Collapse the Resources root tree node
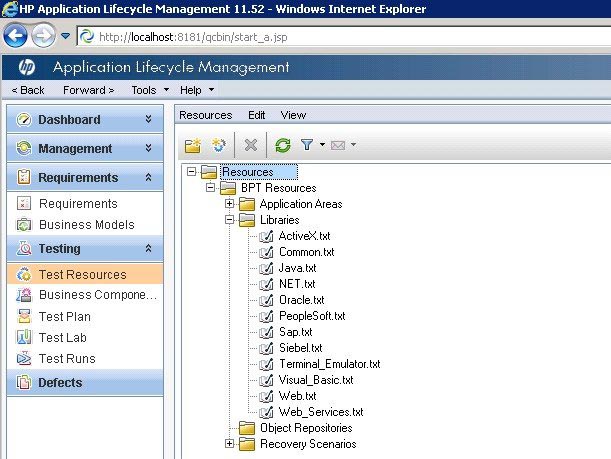Image resolution: width=611 pixels, height=459 pixels. click(x=191, y=171)
